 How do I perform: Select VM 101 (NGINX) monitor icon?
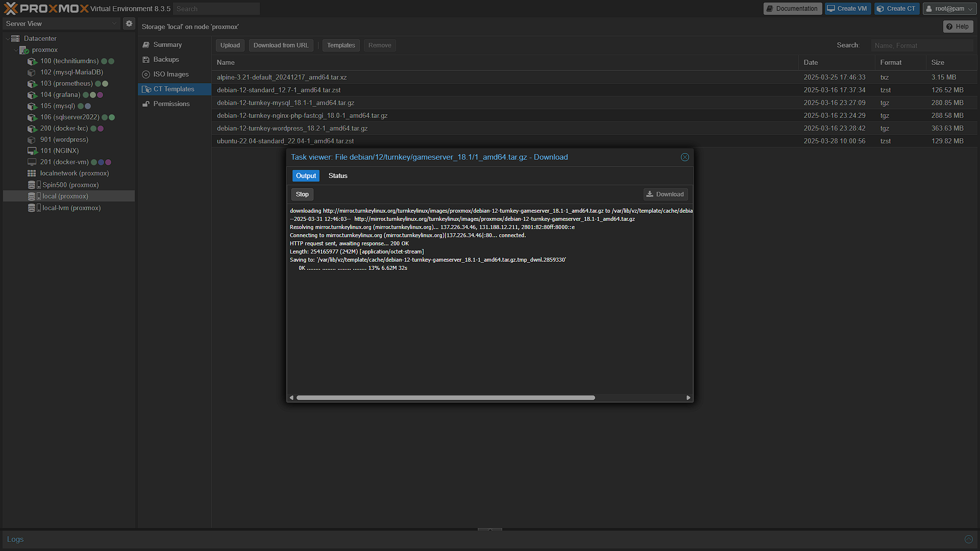[x=32, y=151]
